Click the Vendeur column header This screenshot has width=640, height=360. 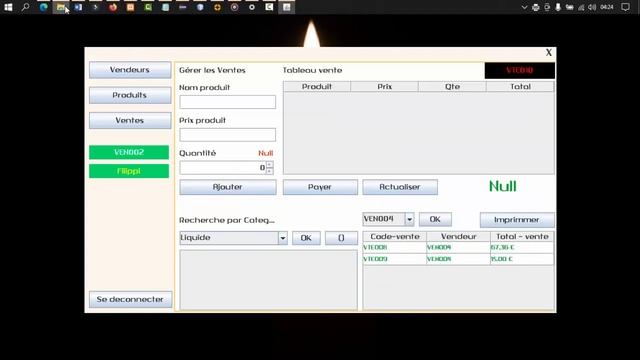coord(458,237)
